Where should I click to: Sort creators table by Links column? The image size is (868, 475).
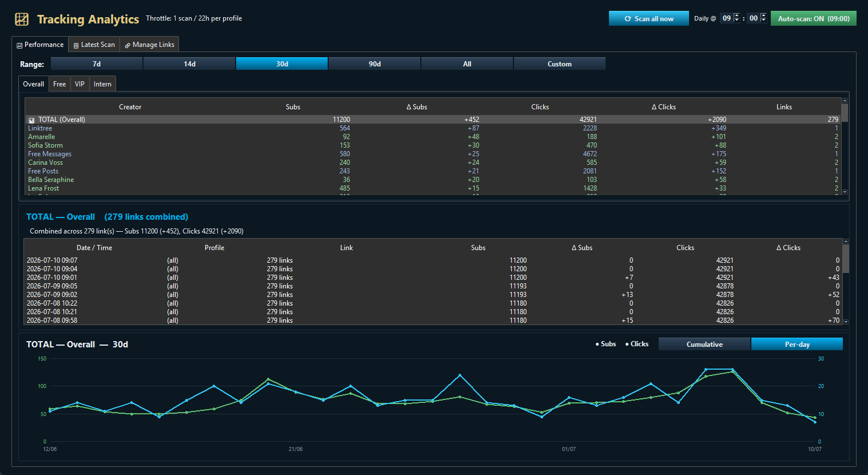pos(784,107)
